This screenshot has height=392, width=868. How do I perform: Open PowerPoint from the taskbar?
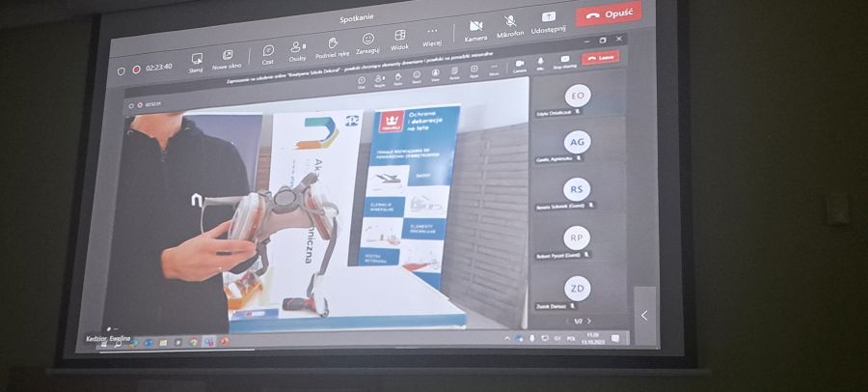224,342
